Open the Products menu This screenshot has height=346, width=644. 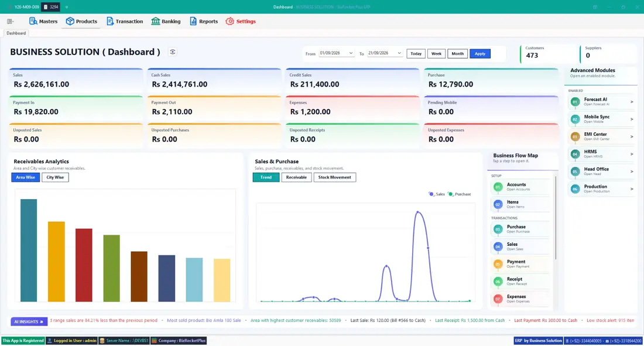pos(81,21)
